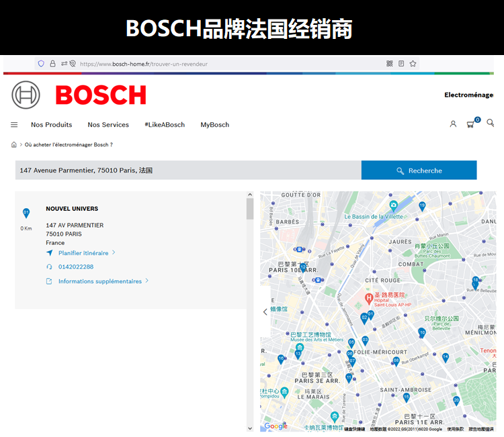
Task: Click the Recherche search button
Action: [419, 171]
